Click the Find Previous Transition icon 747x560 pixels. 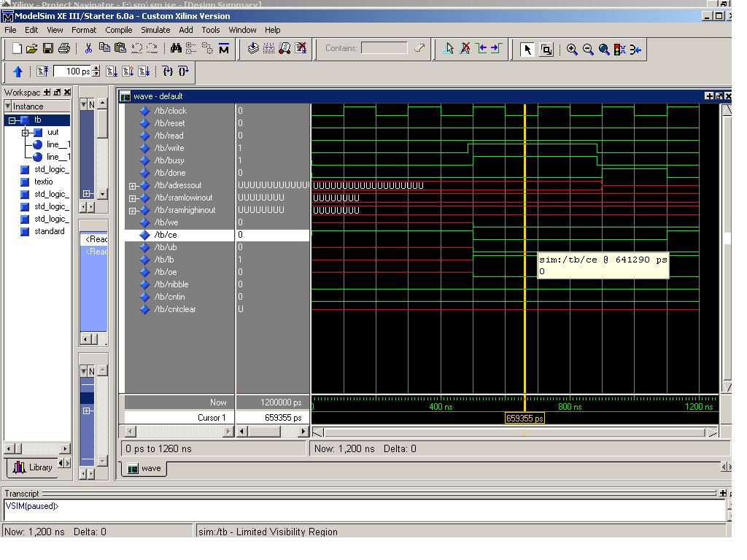pyautogui.click(x=481, y=49)
